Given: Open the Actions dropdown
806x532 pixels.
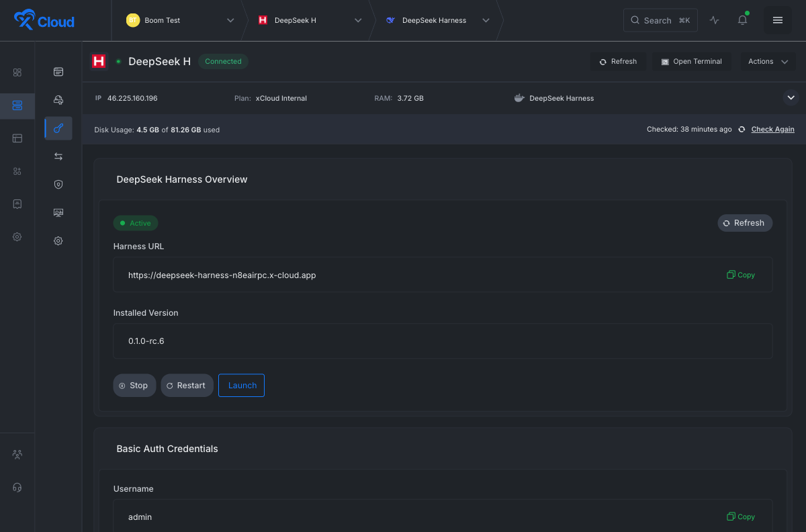Looking at the screenshot, I should click(768, 61).
